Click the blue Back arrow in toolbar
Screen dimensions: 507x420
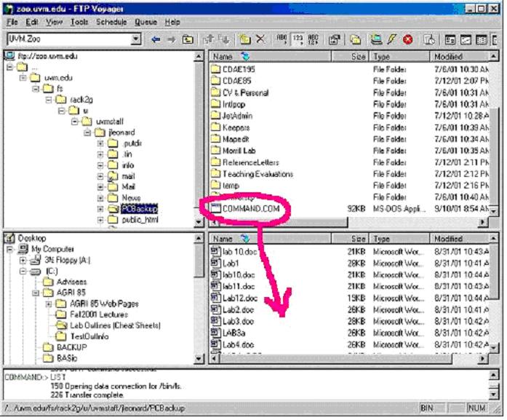coord(155,39)
